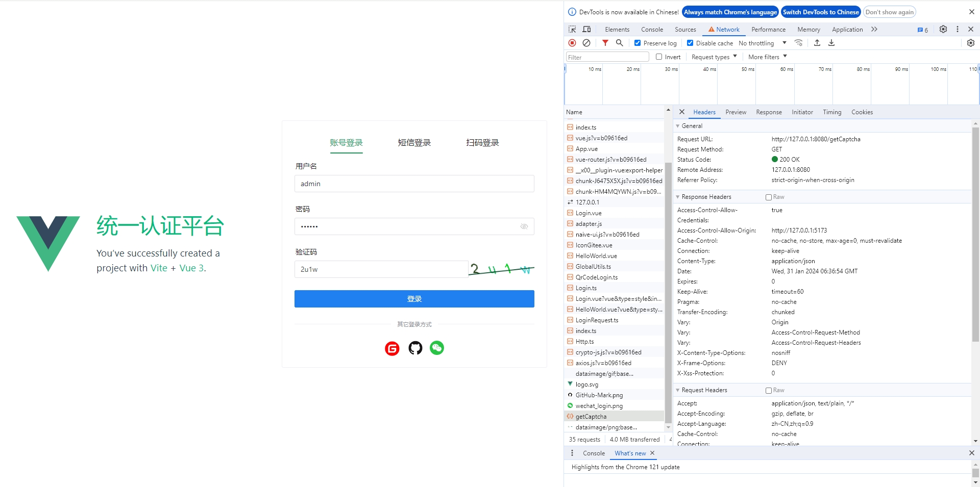Click the Gitee login icon
The image size is (980, 487).
(x=392, y=348)
